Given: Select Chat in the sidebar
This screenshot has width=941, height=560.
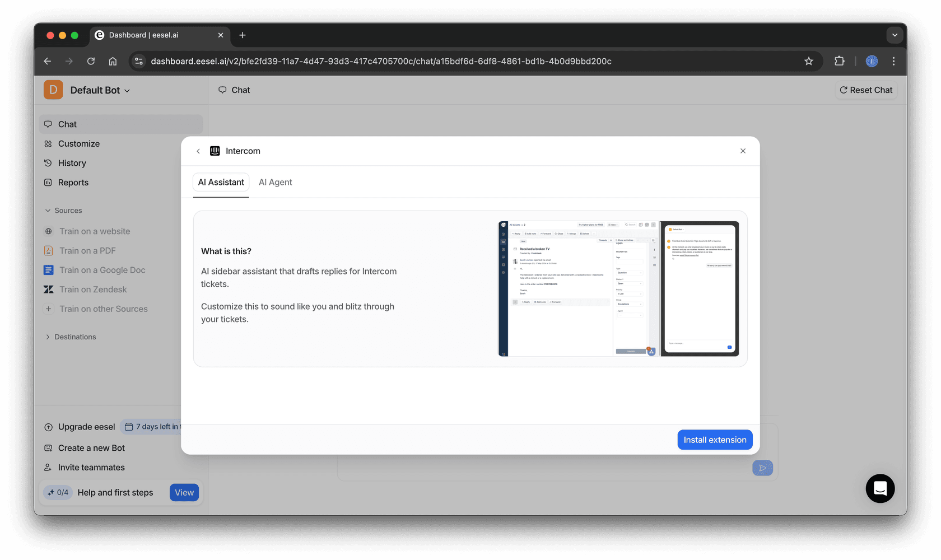Looking at the screenshot, I should pyautogui.click(x=121, y=124).
